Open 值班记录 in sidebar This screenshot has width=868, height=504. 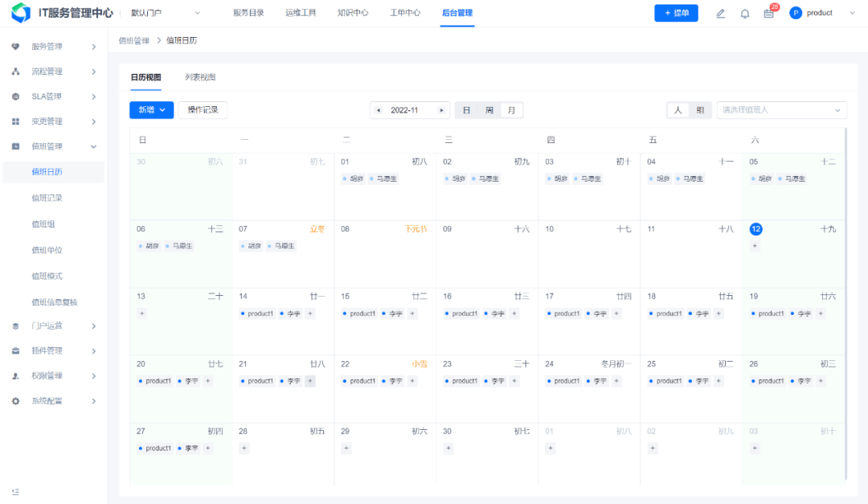[47, 198]
